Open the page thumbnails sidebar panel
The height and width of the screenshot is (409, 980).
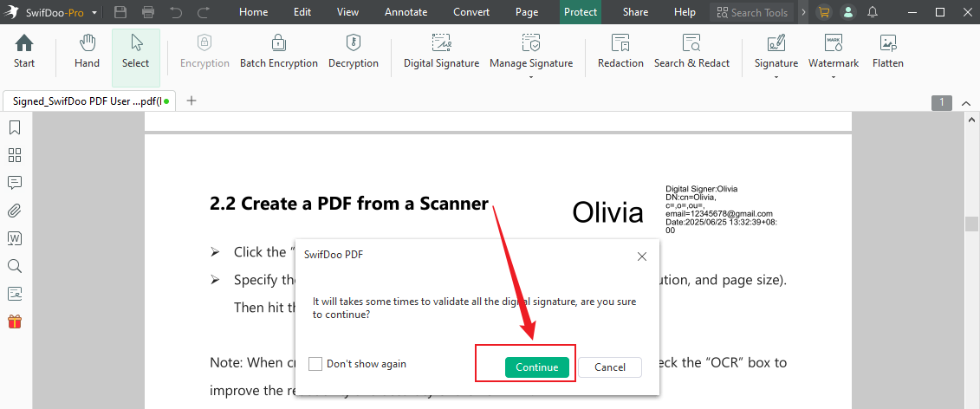[15, 155]
